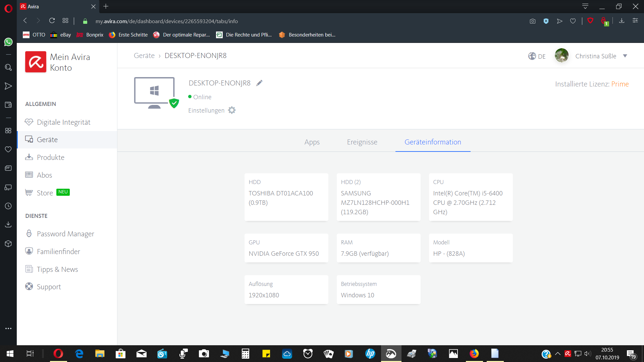Open Downloads in Opera sidebar
Viewport: 644px width, 362px height.
8,225
